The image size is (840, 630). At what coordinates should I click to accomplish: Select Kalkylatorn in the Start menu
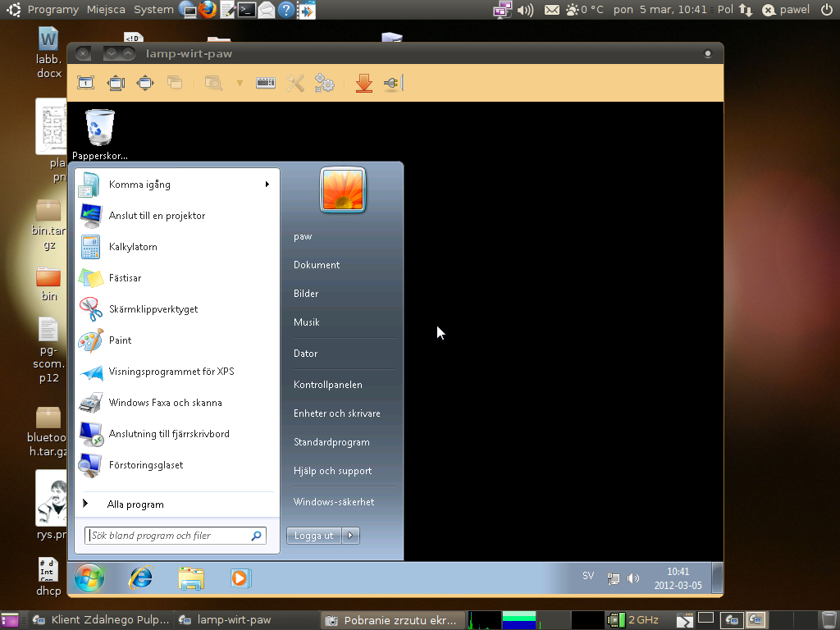(133, 247)
